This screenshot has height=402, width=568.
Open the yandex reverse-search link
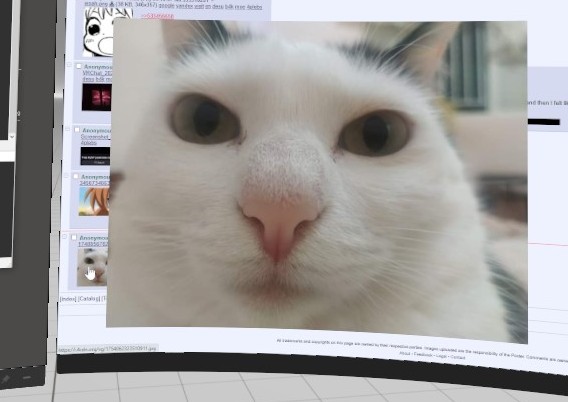tap(185, 6)
